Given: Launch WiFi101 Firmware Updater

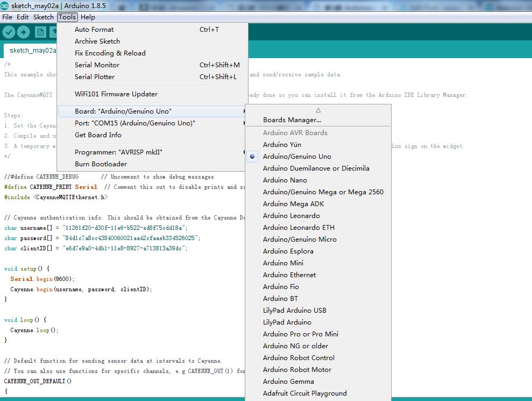Looking at the screenshot, I should click(152, 94).
